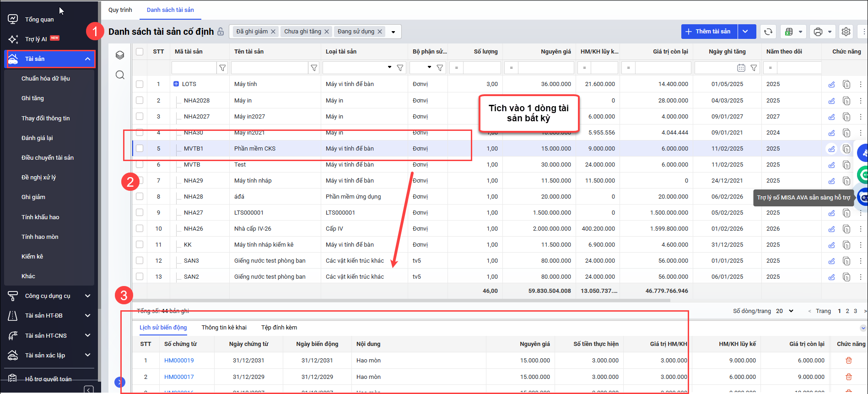Click the Excel export icon
This screenshot has width=868, height=394.
[789, 32]
